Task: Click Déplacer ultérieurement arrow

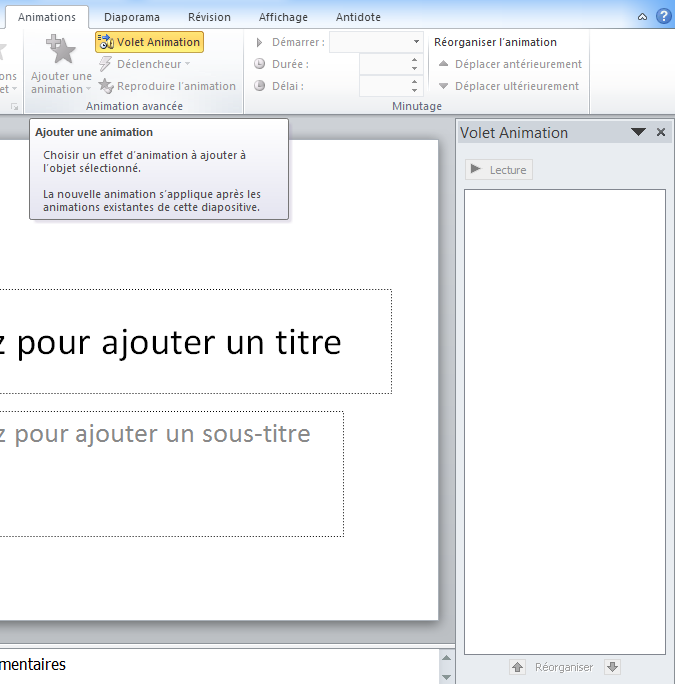Action: click(x=444, y=86)
